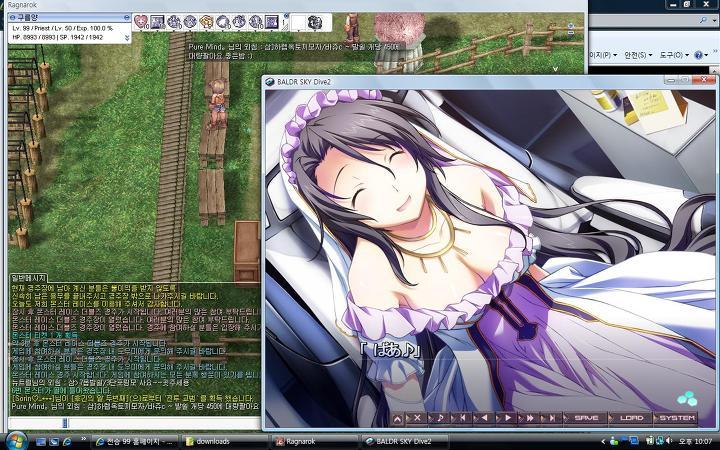Switch to Internet Explorer taskbar window
Screen dimensions: 720x450
point(134,442)
